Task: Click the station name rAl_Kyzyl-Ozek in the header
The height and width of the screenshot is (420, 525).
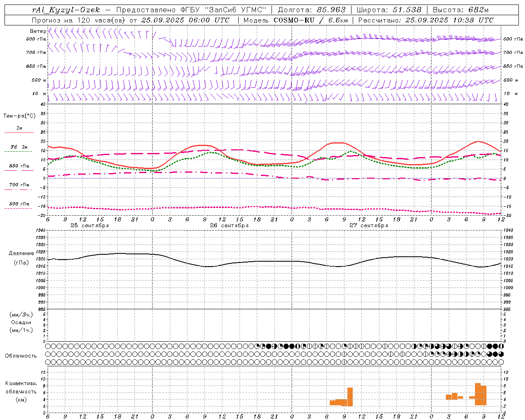Action: click(x=66, y=10)
